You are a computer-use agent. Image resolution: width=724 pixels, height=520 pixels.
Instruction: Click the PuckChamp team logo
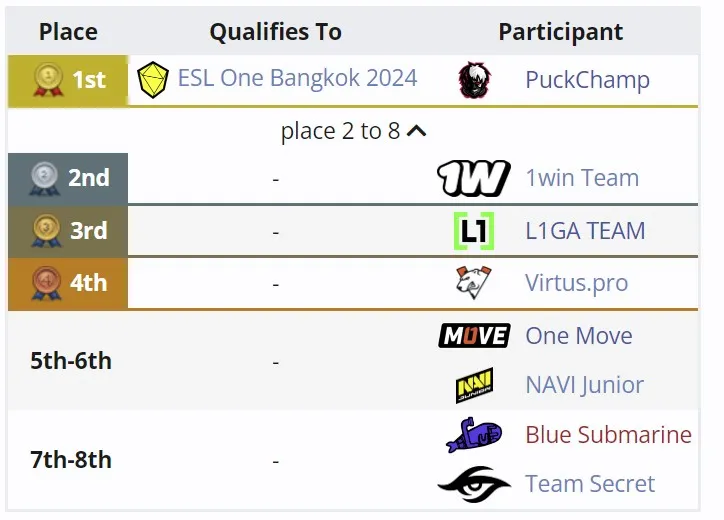(474, 79)
